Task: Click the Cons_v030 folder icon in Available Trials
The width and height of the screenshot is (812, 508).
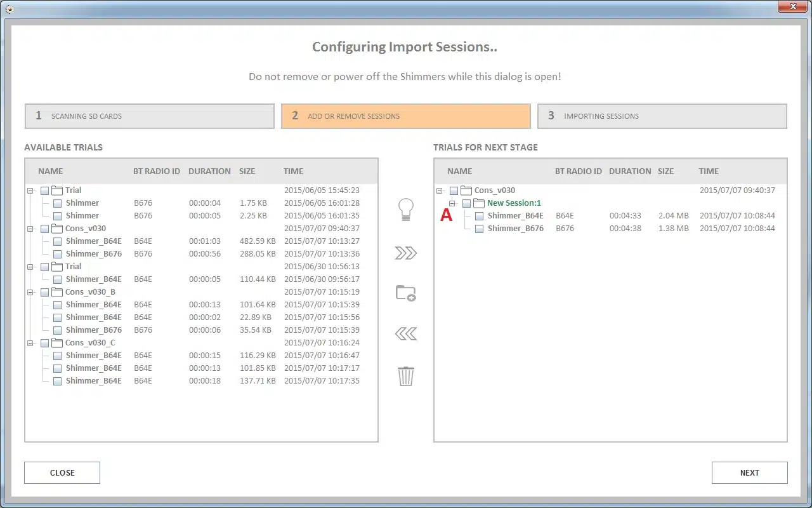Action: coord(57,229)
